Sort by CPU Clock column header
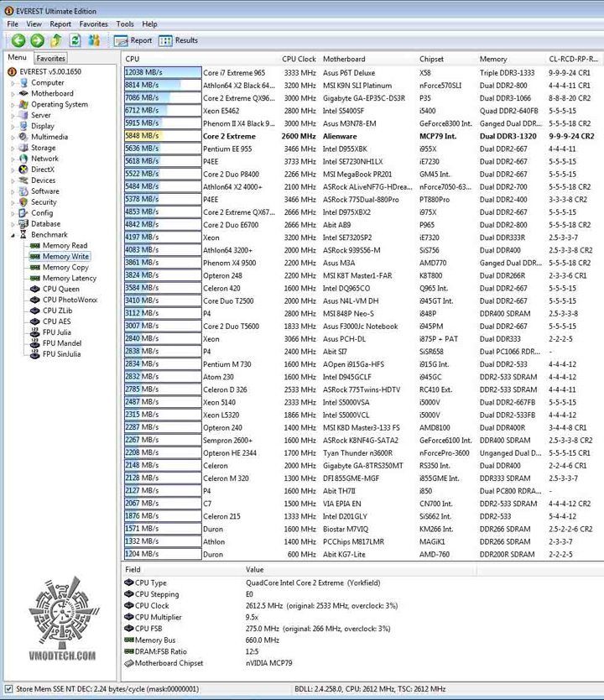Screen dimensions: 604x700 [x=299, y=59]
